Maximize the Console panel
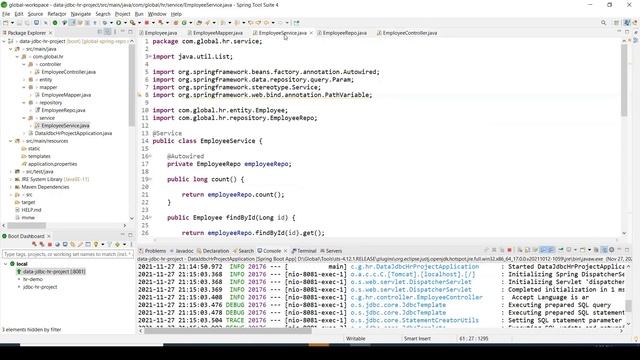 coord(627,249)
